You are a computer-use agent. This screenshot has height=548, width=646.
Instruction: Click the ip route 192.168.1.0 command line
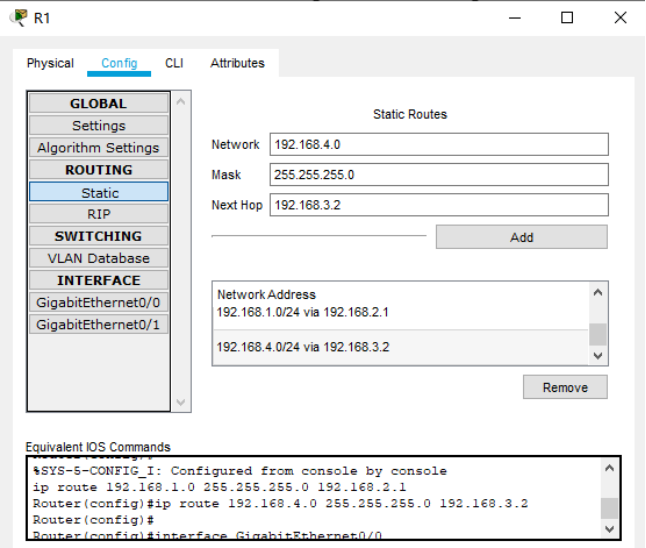[x=219, y=487]
